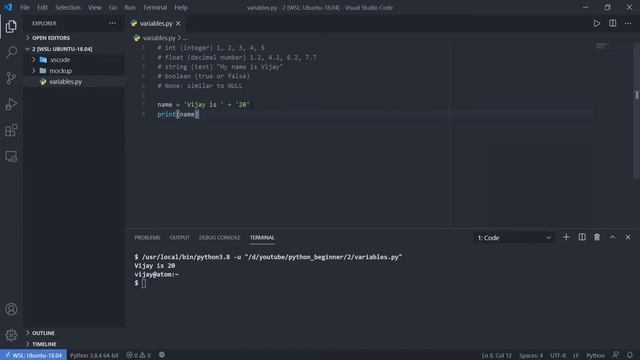The width and height of the screenshot is (640, 360).
Task: Maximize the panel with up chevron
Action: (612, 237)
